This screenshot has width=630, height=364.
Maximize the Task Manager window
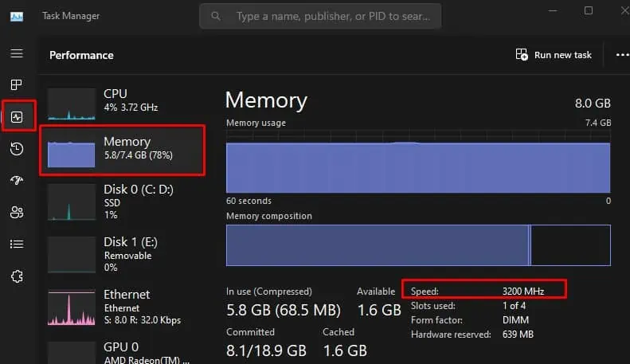589,10
